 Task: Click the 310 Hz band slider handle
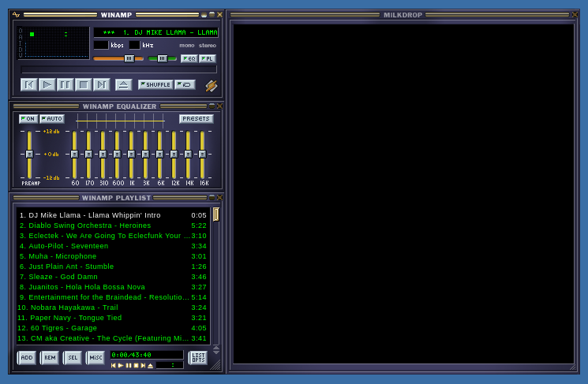tap(103, 154)
